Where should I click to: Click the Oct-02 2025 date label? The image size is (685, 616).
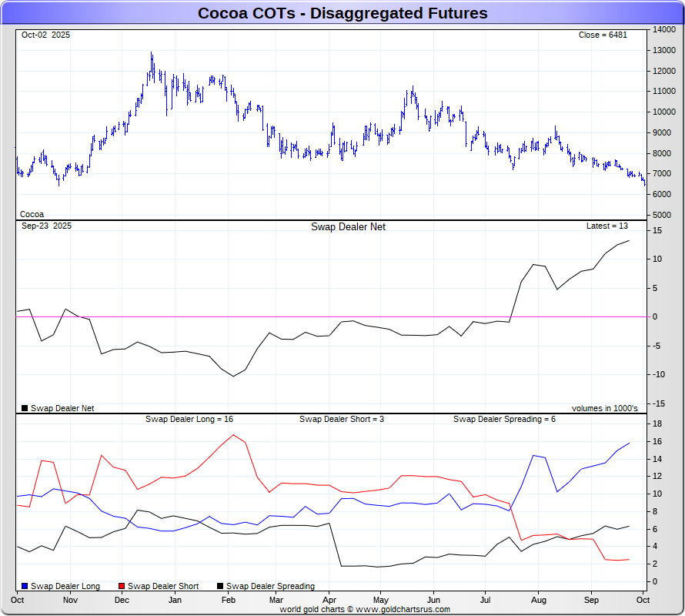click(x=45, y=35)
